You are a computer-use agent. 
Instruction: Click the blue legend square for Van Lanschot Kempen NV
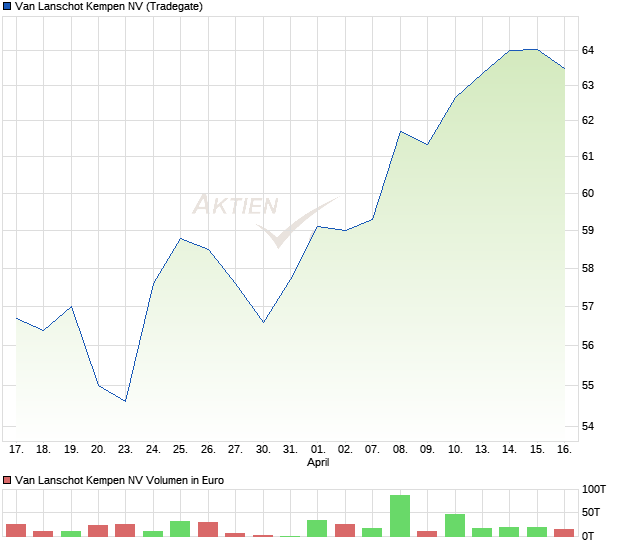[x=7, y=6]
